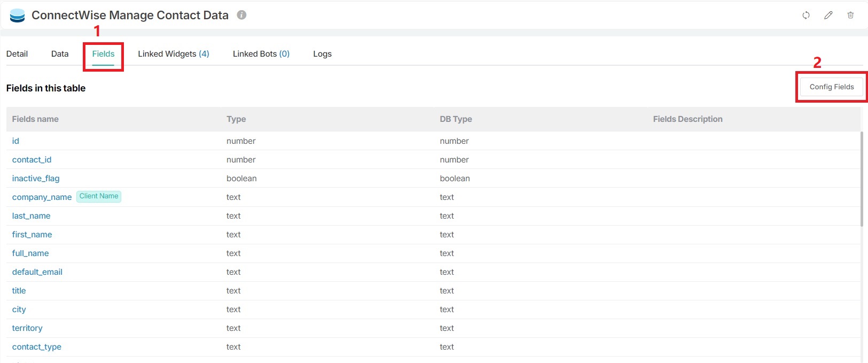Open the Linked Widgets (4) tab
The height and width of the screenshot is (363, 868).
point(174,54)
